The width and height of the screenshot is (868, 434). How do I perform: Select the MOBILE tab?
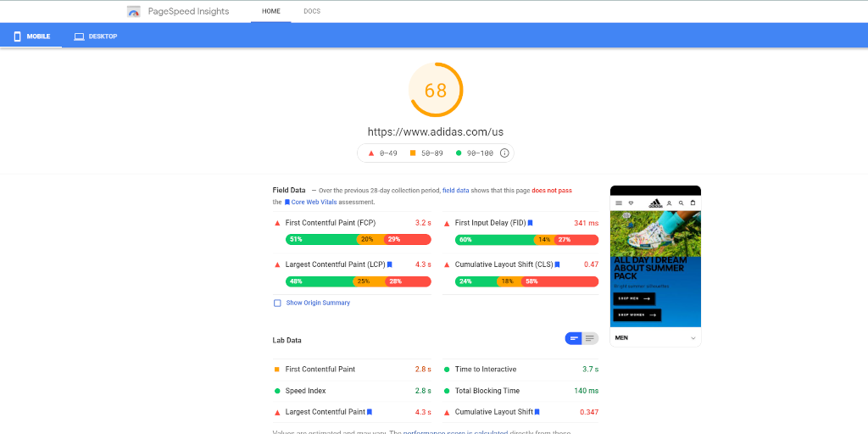coord(31,36)
